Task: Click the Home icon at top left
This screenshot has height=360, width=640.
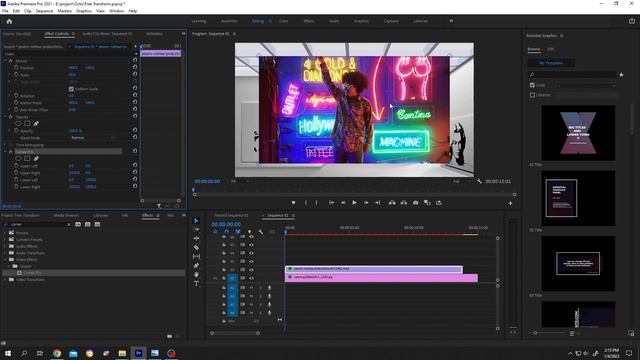Action: point(9,21)
